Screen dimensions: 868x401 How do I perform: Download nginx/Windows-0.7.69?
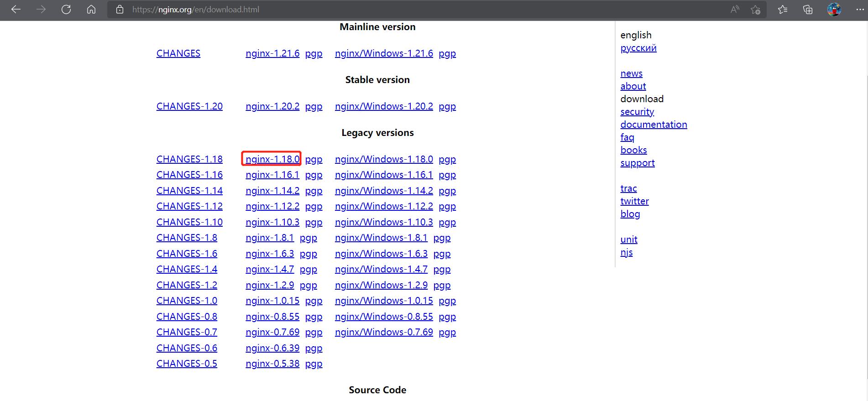point(384,332)
